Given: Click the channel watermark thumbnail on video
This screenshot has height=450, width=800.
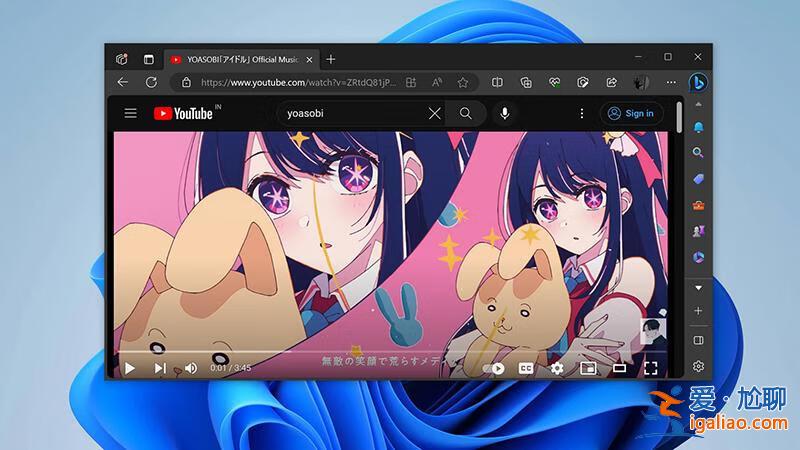Looking at the screenshot, I should pos(653,332).
